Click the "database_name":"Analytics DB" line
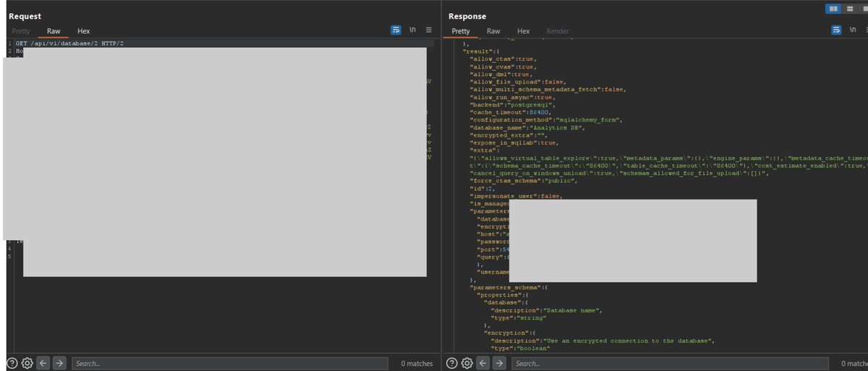Viewport: 868px width, 371px height. point(527,127)
